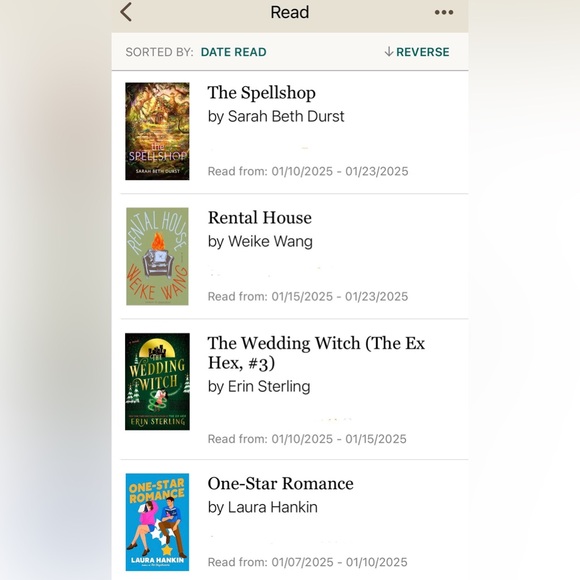This screenshot has height=580, width=580.
Task: Tap the back arrow icon
Action: point(126,12)
